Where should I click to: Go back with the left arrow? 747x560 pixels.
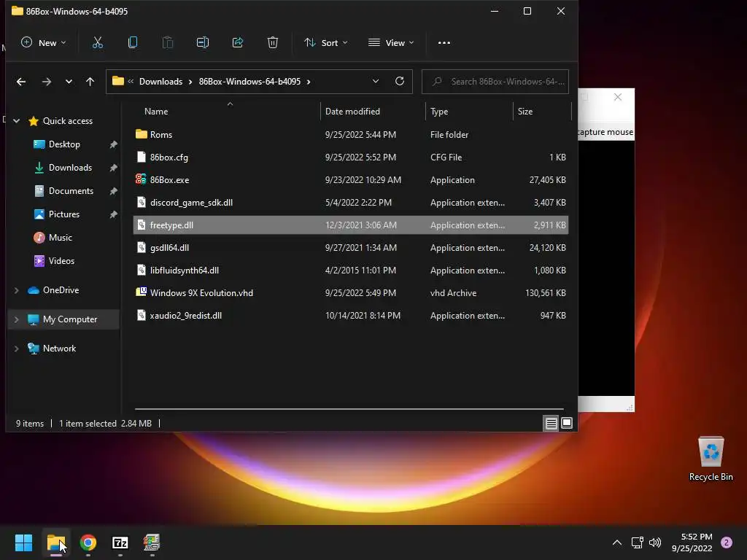[21, 82]
